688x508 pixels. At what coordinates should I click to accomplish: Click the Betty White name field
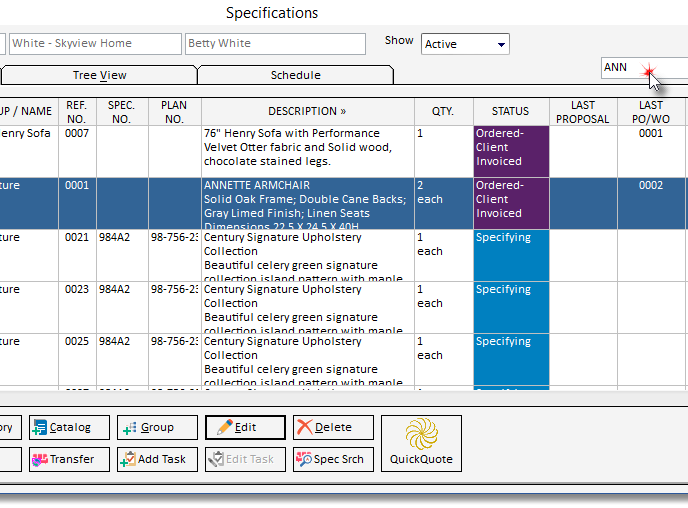point(275,44)
